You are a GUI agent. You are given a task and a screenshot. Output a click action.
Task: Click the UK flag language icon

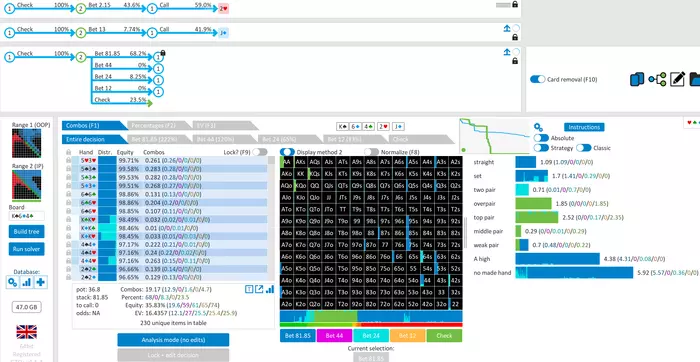[x=26, y=332]
